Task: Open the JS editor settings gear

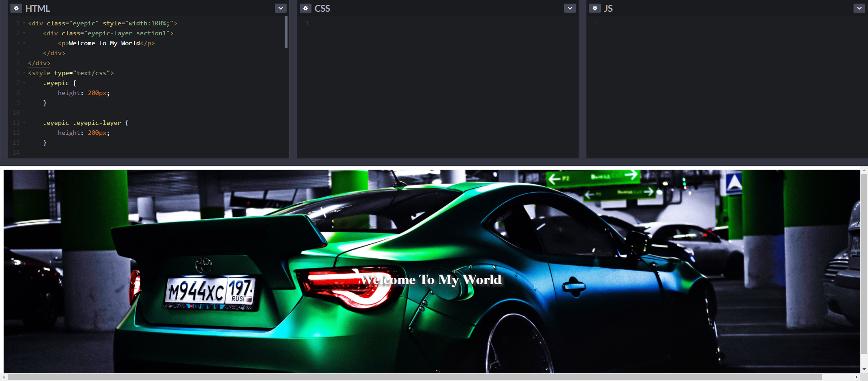Action: [595, 8]
